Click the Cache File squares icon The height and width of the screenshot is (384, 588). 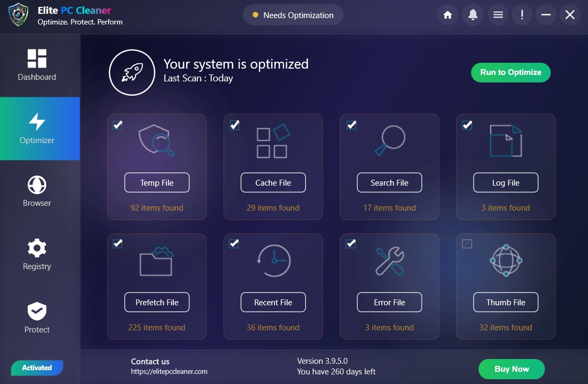click(273, 141)
